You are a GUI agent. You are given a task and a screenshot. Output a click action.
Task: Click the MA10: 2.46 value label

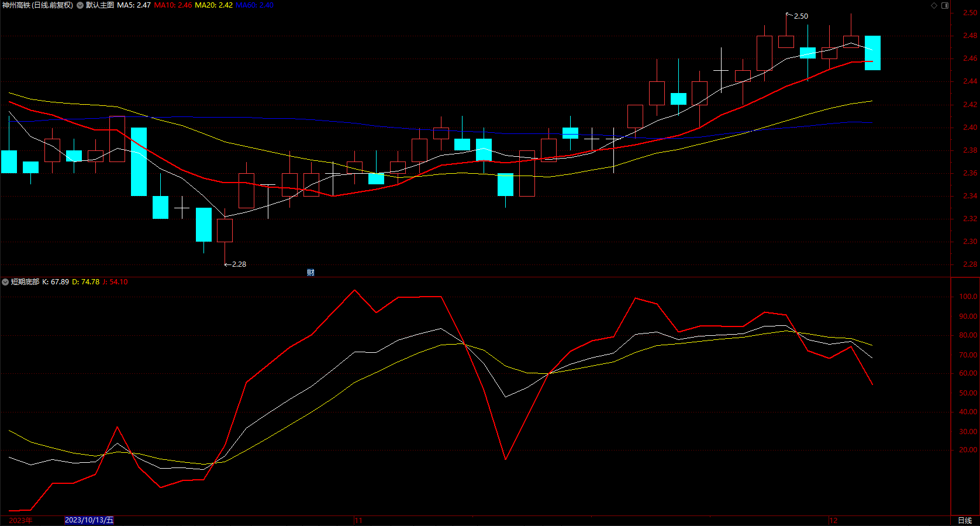pos(172,5)
